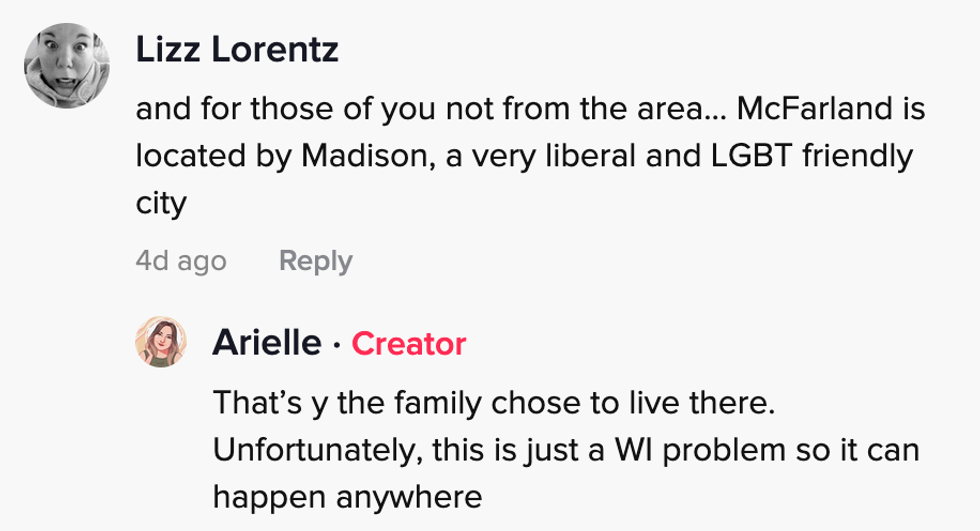The image size is (980, 531).
Task: Open Arielle's cartoon profile avatar
Action: click(162, 344)
